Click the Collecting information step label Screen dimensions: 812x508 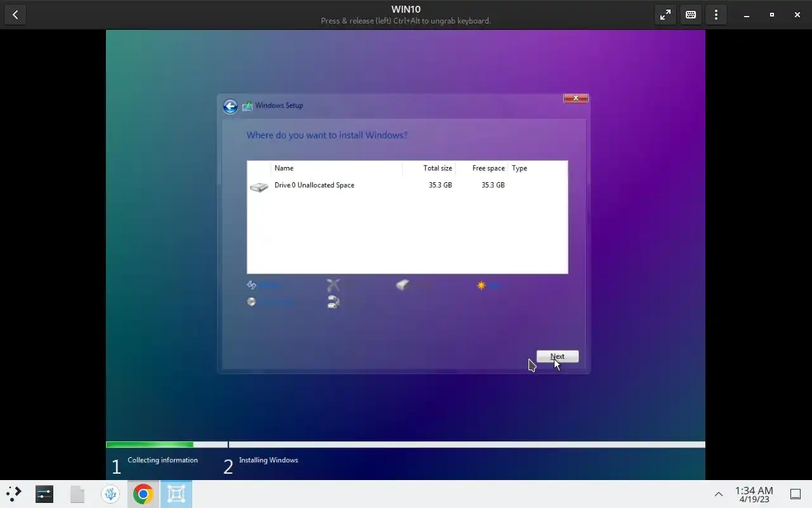(162, 460)
